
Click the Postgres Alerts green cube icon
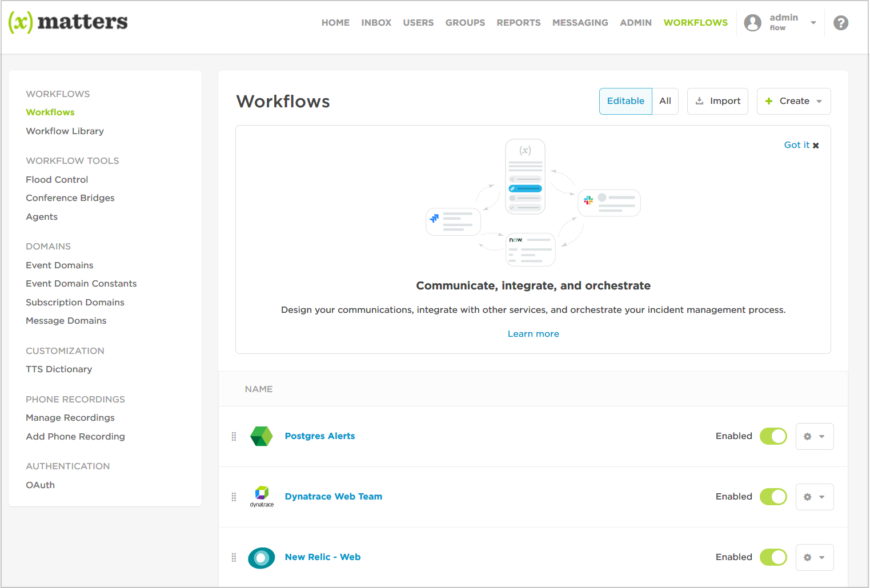point(262,436)
